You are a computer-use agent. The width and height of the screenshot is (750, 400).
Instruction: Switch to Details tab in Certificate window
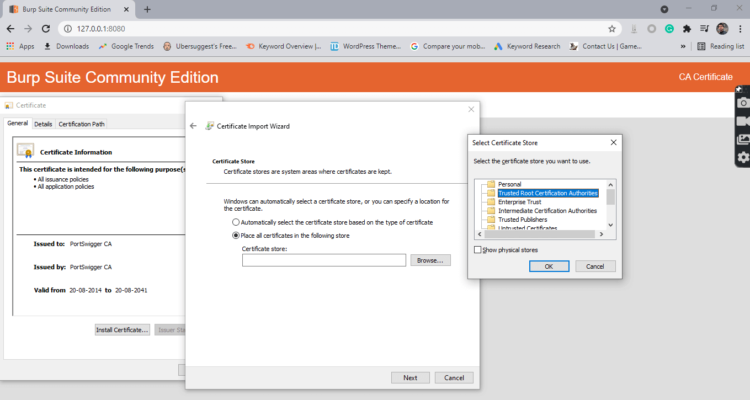tap(43, 124)
